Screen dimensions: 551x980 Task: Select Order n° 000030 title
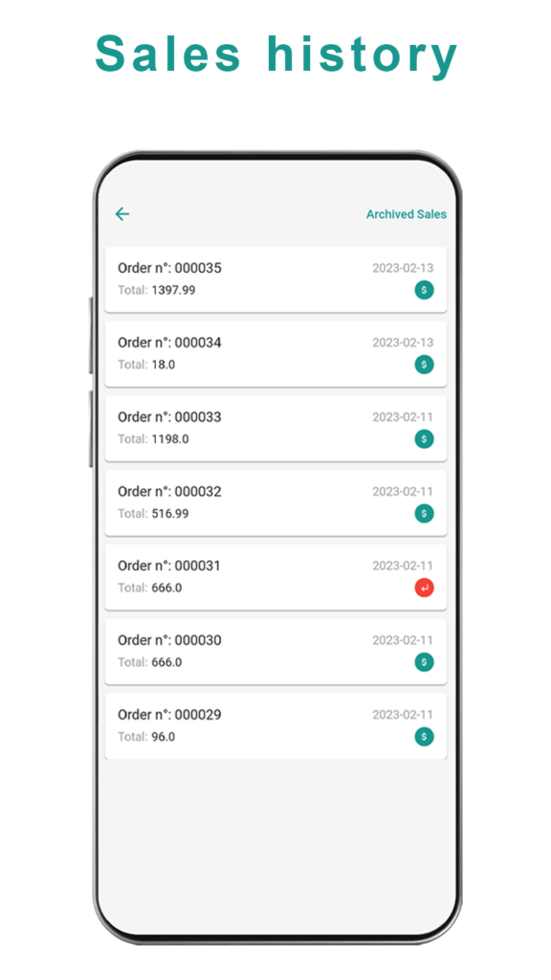pyautogui.click(x=169, y=640)
